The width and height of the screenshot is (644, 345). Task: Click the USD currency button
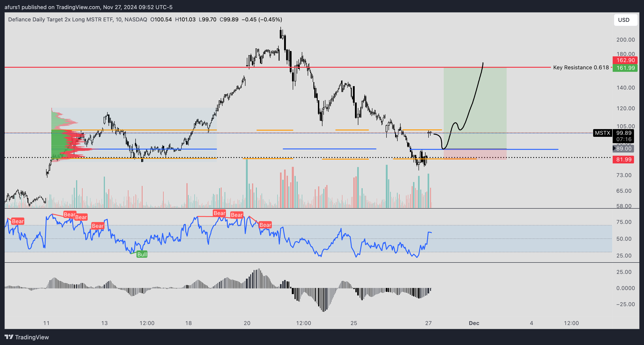coord(626,20)
